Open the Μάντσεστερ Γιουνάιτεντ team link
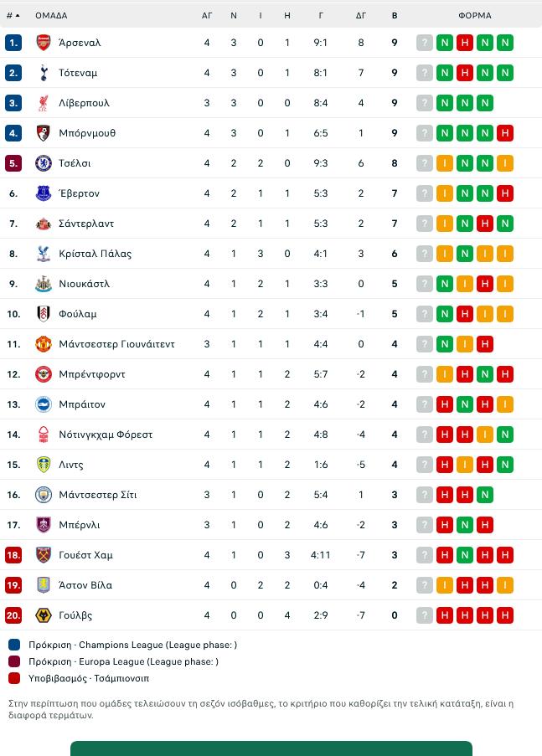Screen dimensions: 542x756 116,344
